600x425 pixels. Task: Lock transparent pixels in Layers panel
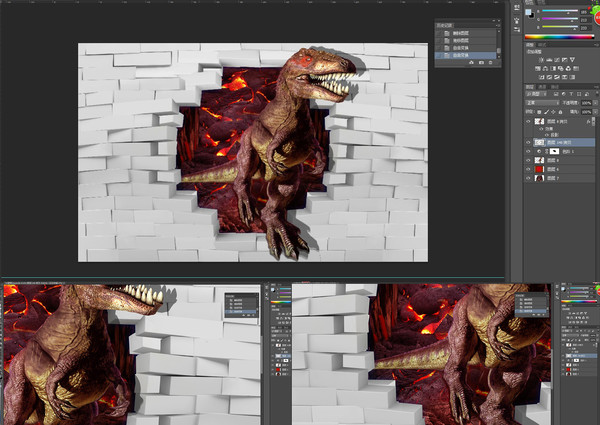coord(539,112)
